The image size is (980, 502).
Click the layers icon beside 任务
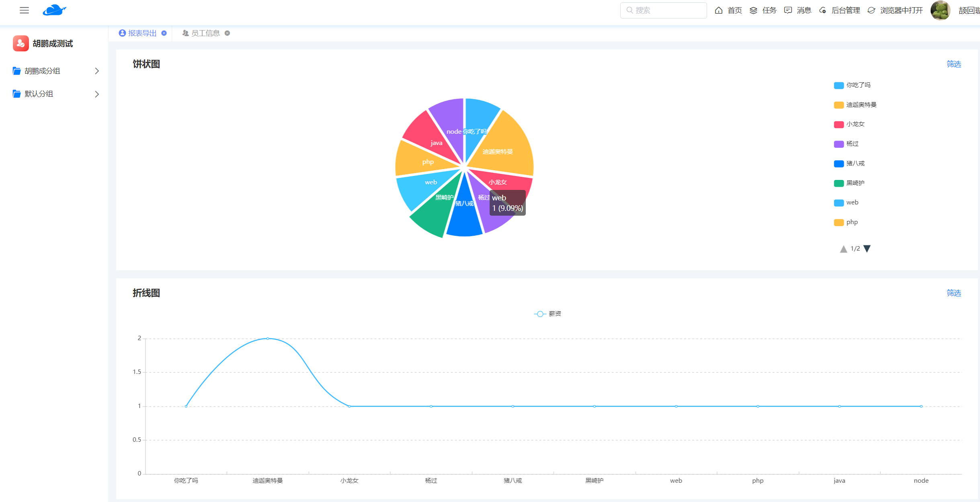(753, 10)
